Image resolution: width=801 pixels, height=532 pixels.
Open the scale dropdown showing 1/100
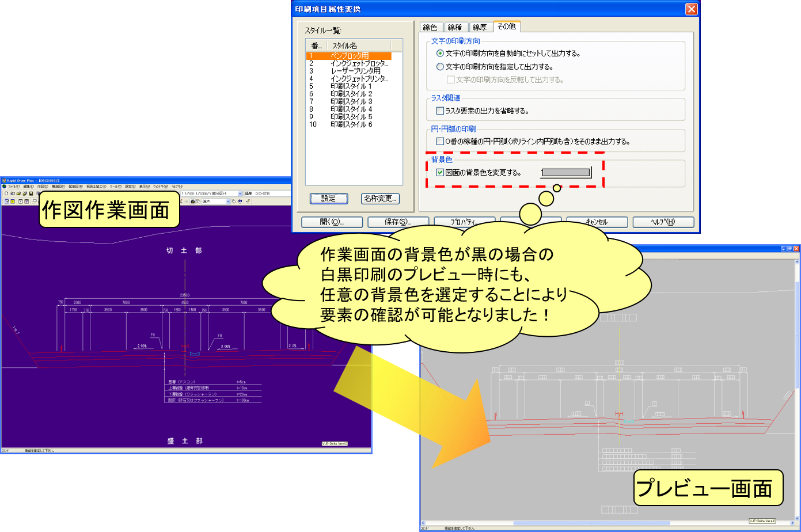point(240,194)
